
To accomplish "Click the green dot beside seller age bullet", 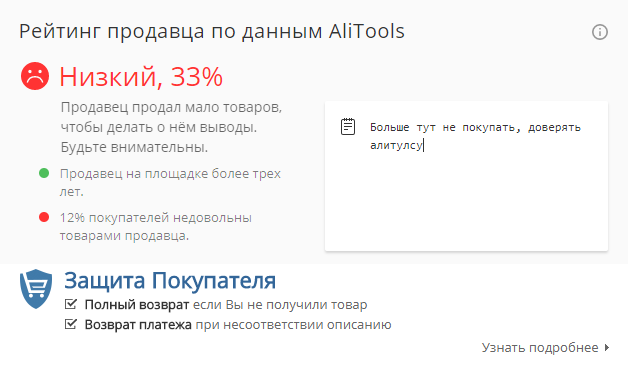I will (x=44, y=173).
